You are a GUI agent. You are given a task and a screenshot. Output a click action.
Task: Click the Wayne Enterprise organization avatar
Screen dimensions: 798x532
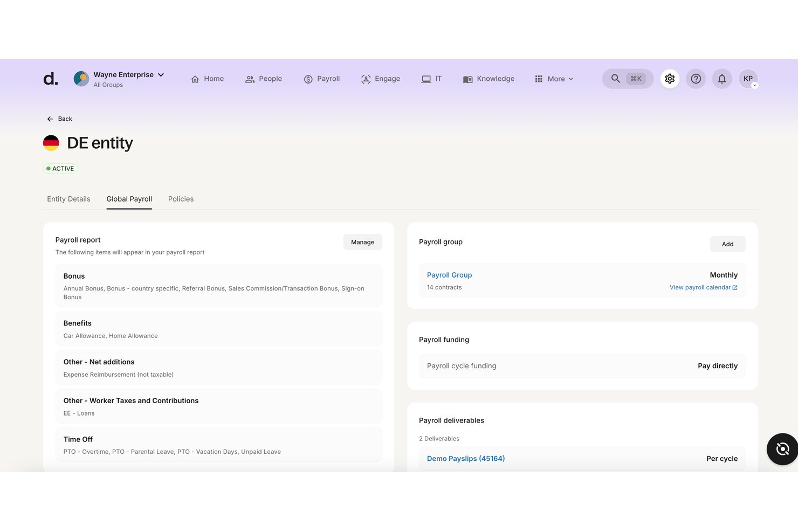pyautogui.click(x=81, y=79)
